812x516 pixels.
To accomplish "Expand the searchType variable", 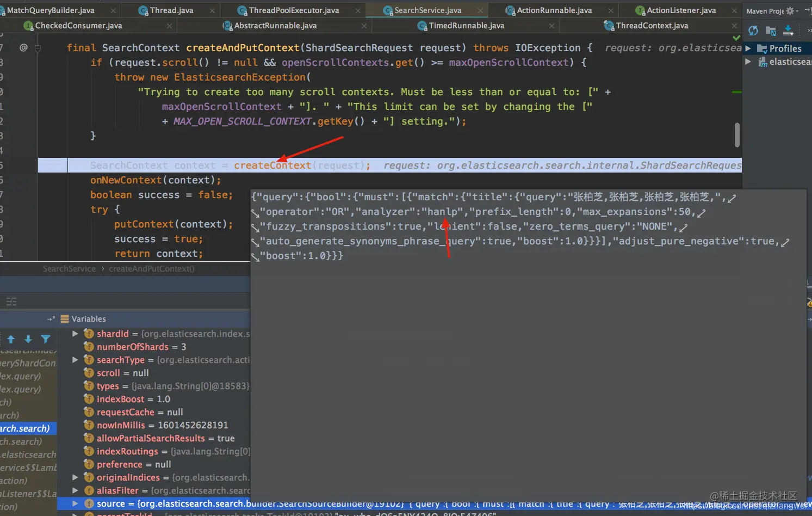I will coord(76,360).
